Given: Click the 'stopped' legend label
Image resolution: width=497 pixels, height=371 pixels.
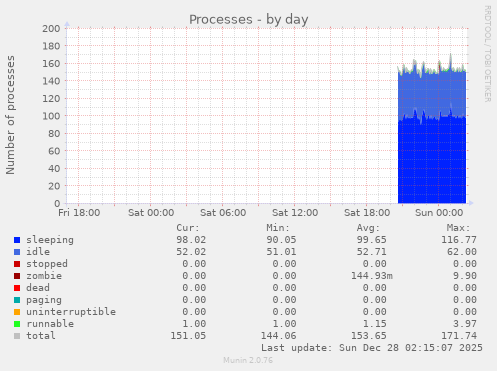Looking at the screenshot, I should point(47,264).
